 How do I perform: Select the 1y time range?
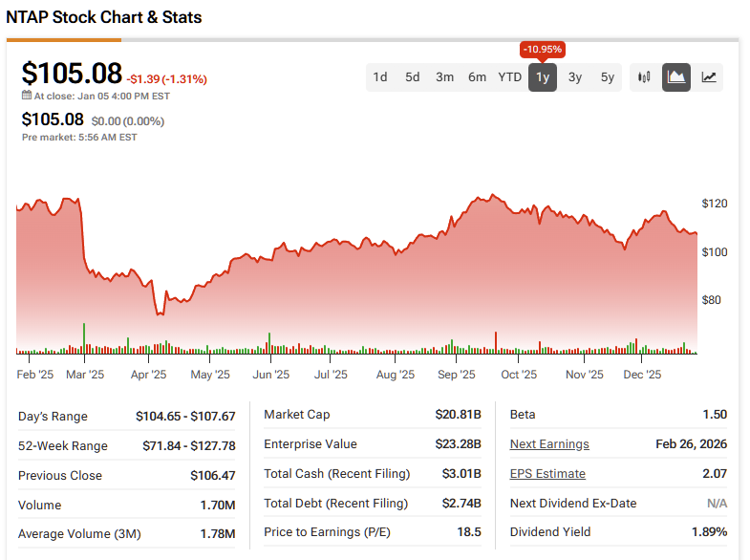[543, 77]
